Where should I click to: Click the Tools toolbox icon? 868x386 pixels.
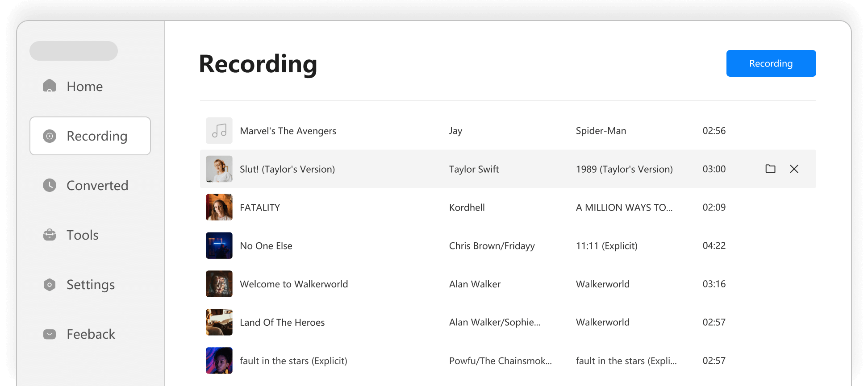[50, 235]
